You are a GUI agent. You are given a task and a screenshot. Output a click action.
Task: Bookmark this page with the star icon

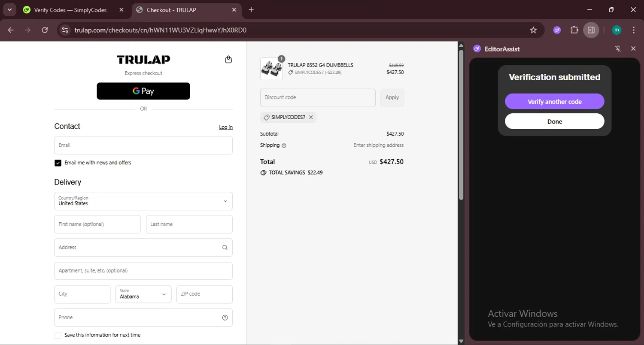click(533, 30)
